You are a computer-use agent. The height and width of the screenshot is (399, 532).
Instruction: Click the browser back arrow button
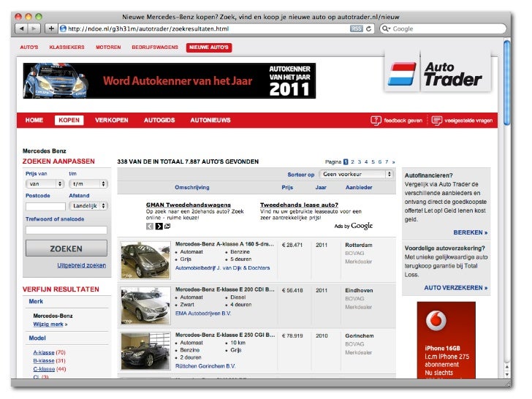[x=22, y=28]
